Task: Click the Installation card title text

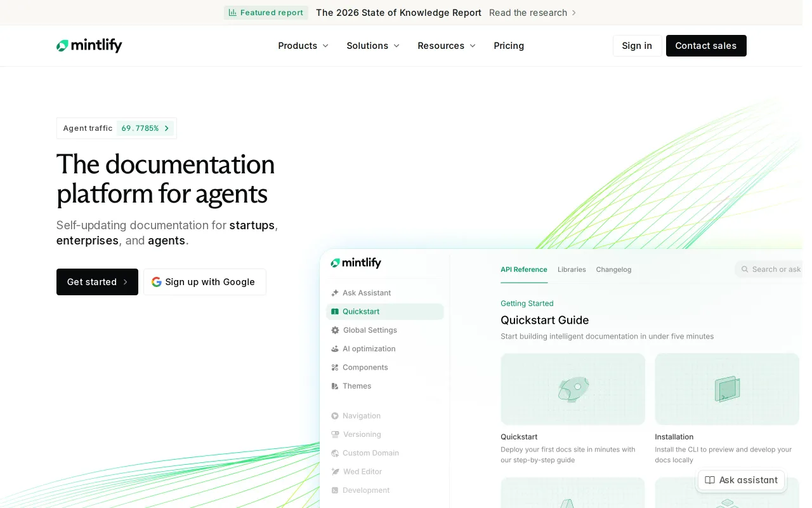Action: click(x=674, y=437)
